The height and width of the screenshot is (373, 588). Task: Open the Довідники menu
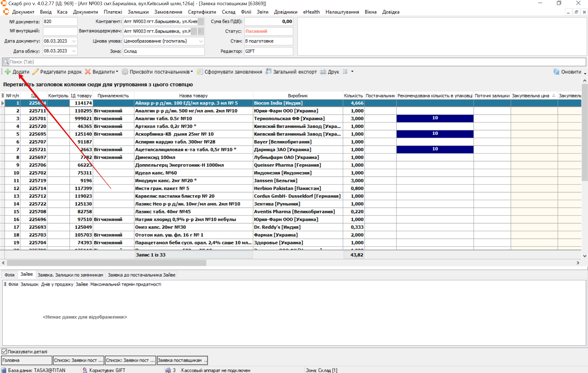coord(285,12)
